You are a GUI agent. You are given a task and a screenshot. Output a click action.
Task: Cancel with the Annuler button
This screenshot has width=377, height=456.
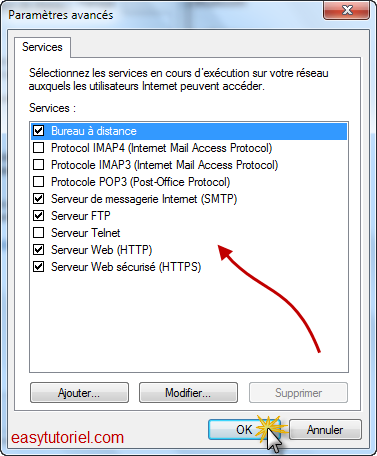click(x=325, y=429)
